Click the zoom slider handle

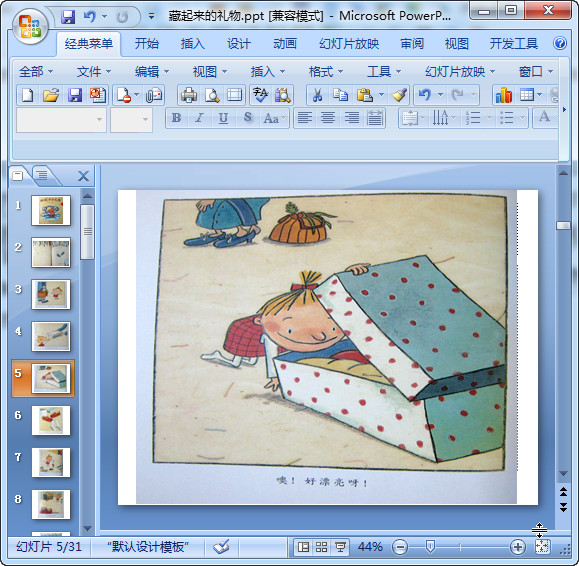[430, 546]
